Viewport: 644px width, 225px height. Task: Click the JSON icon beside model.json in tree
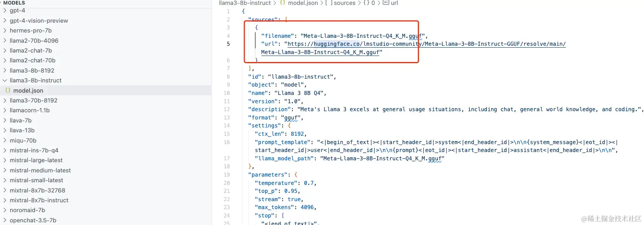[8, 90]
